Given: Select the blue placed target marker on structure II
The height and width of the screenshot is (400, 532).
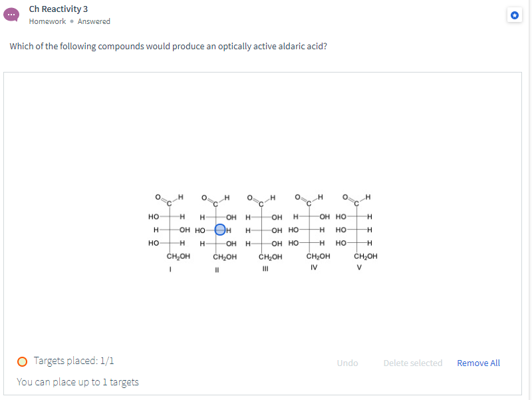Looking at the screenshot, I should point(220,230).
